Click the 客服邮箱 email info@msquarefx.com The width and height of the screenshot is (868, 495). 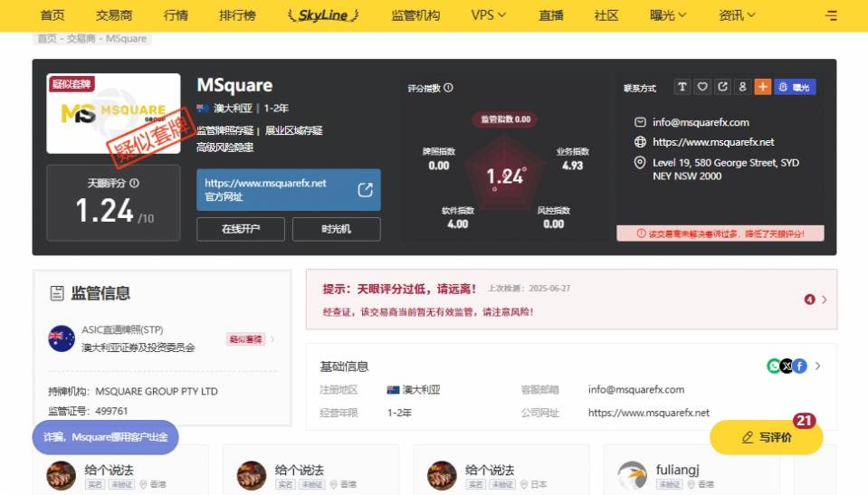[x=636, y=390]
